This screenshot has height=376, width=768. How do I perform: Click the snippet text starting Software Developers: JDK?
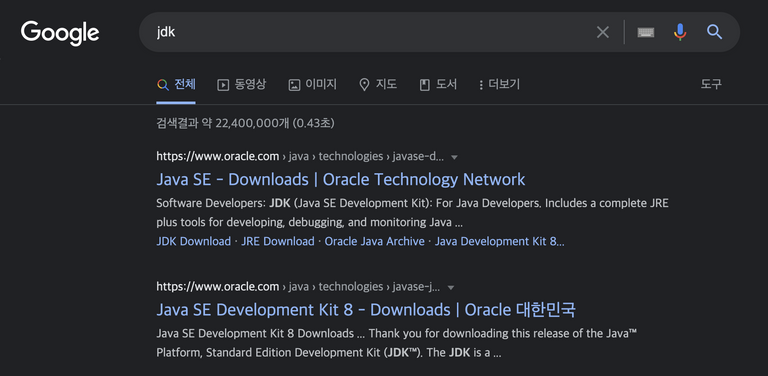click(412, 212)
